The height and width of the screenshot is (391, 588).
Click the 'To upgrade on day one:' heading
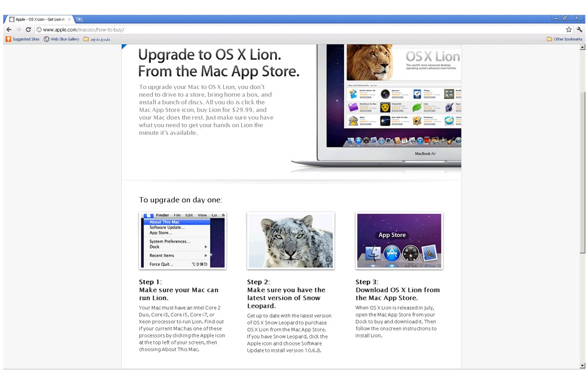tap(180, 200)
